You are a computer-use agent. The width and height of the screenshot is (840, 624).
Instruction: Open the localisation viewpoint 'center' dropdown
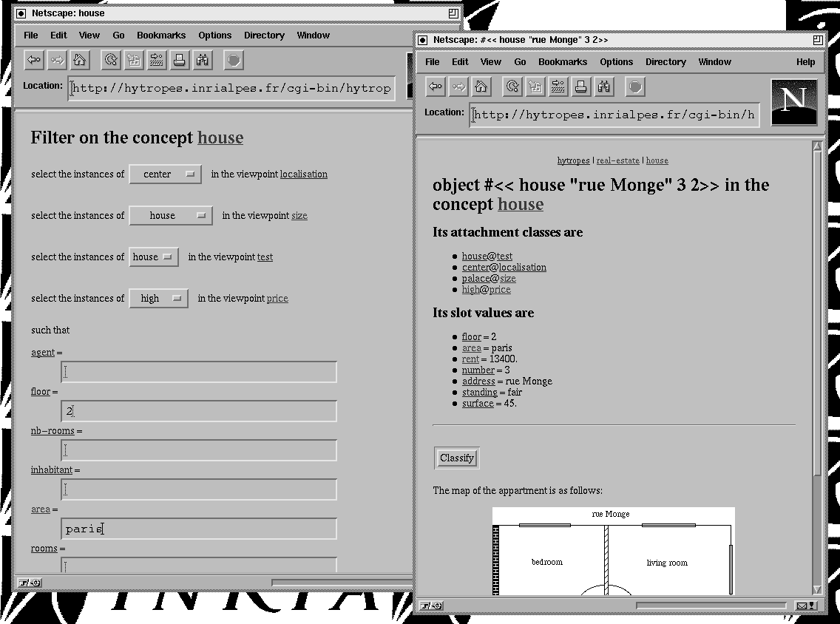click(x=166, y=174)
